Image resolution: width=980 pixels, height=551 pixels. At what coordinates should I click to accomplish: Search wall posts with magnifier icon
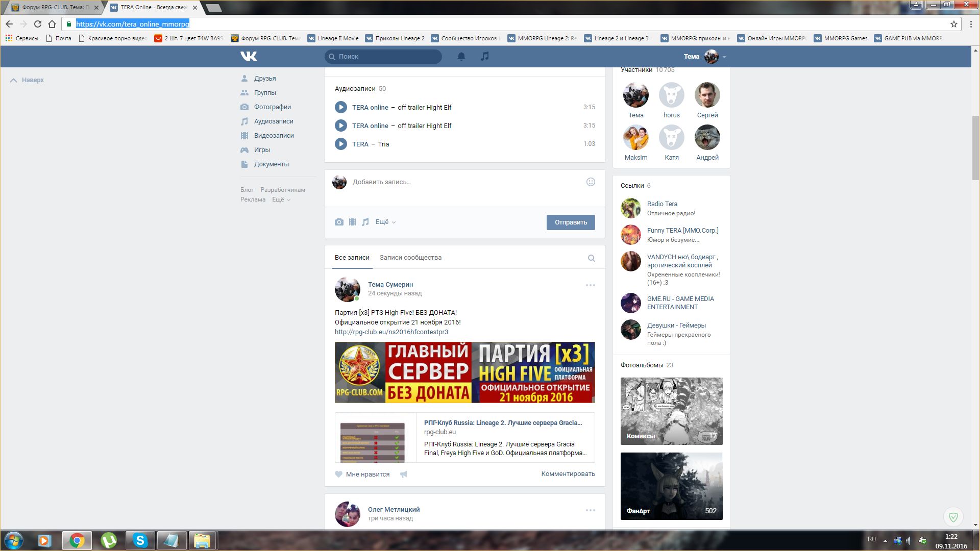[x=591, y=258]
